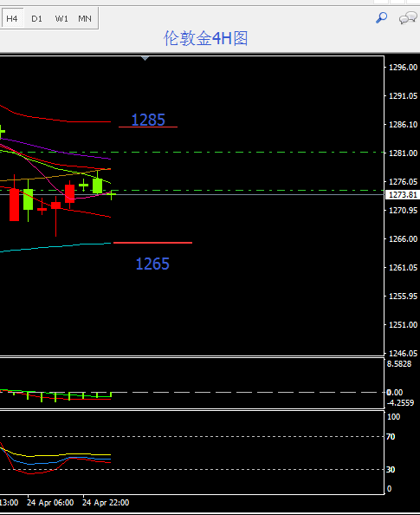The width and height of the screenshot is (420, 515).
Task: Click the 1246.05 price scale value
Action: coord(403,354)
